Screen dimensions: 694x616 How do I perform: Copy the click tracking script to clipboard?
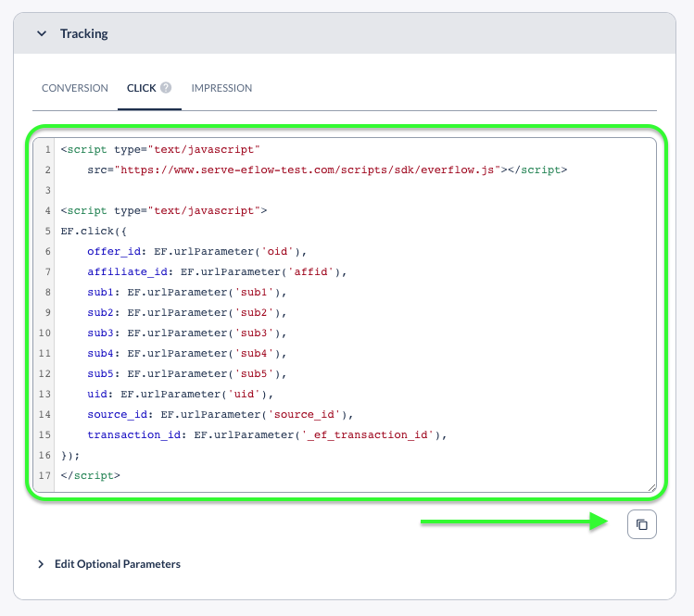pos(642,524)
